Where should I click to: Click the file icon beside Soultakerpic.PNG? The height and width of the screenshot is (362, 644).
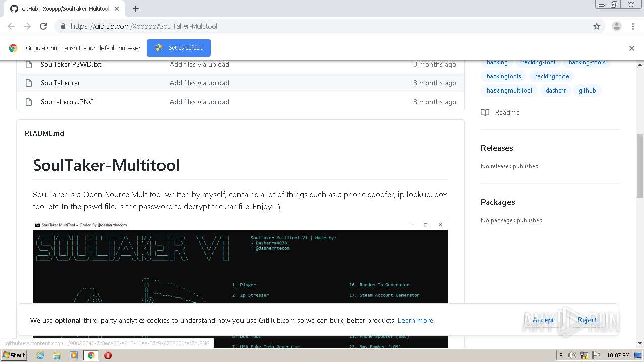click(28, 102)
